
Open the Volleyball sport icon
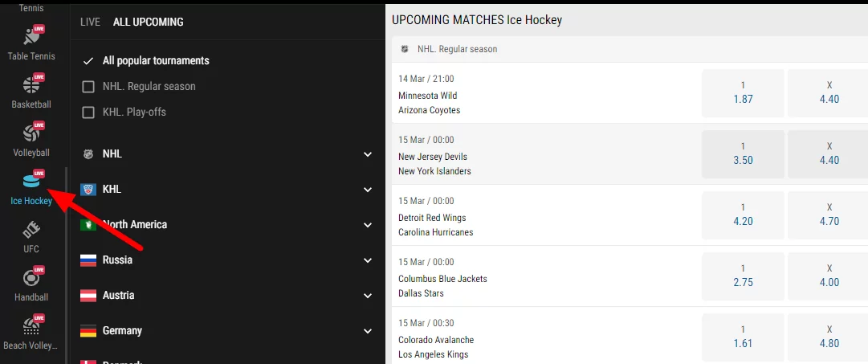click(x=31, y=134)
